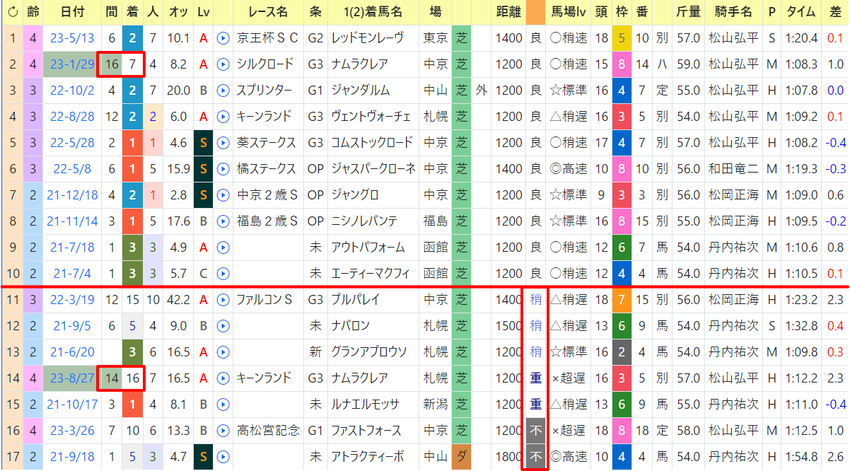Click jockey 和田竜二 in the 橘ステークス row
Image resolution: width=850 pixels, height=471 pixels.
tap(733, 169)
